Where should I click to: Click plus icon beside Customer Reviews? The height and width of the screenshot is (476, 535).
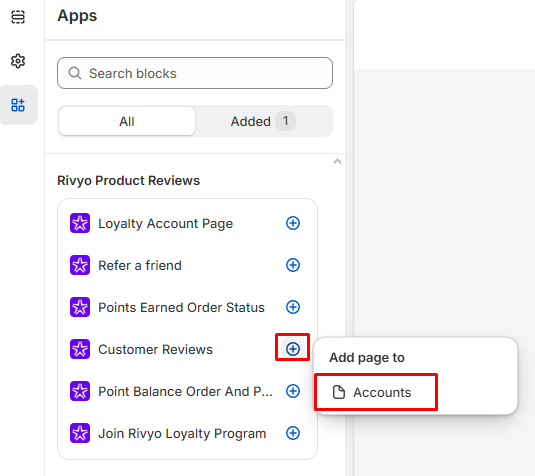pos(293,349)
